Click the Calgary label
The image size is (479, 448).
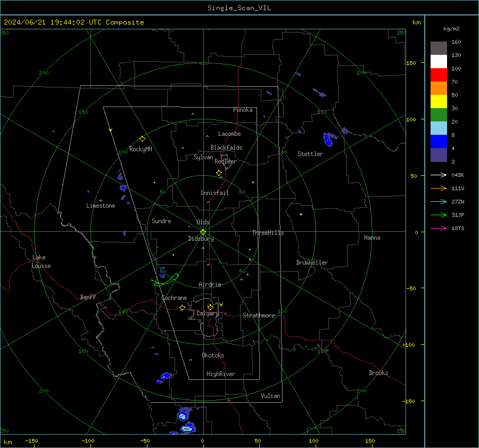click(x=208, y=313)
